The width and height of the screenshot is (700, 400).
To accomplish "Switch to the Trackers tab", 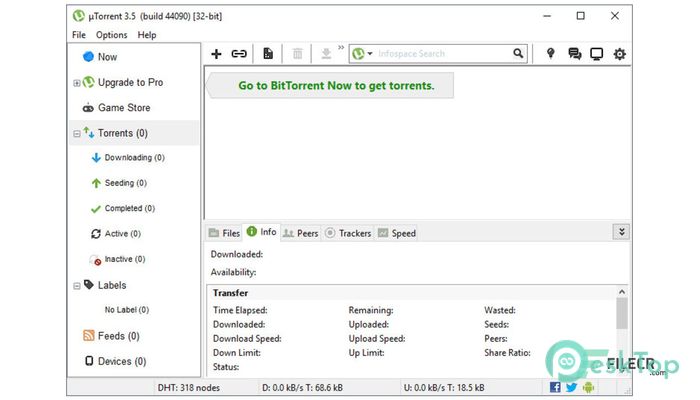I will pos(348,233).
